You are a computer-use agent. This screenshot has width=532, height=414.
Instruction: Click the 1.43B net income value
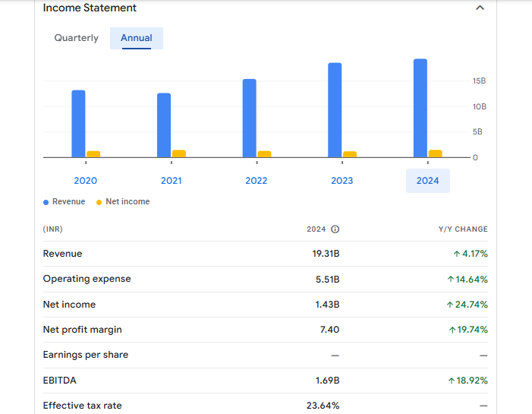pos(327,305)
